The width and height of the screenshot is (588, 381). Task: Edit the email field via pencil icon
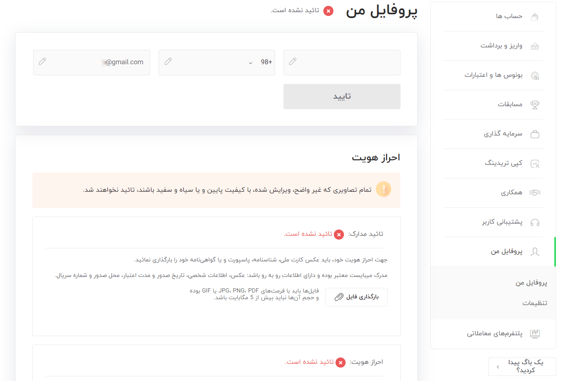pos(42,62)
